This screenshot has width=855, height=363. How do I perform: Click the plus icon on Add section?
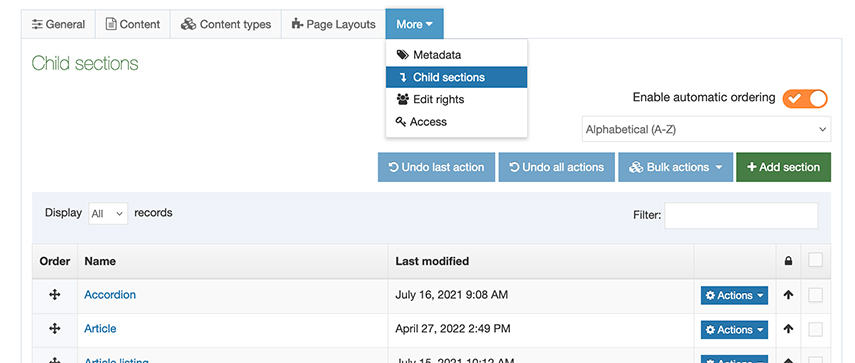(751, 167)
